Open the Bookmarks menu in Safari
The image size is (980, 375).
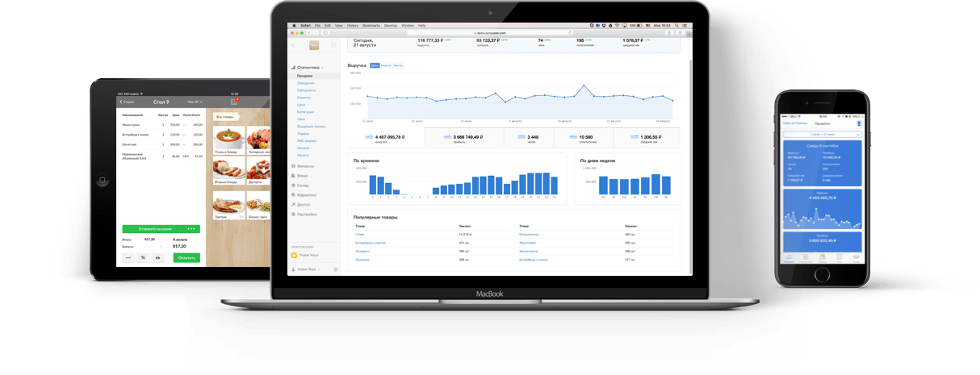[x=371, y=26]
